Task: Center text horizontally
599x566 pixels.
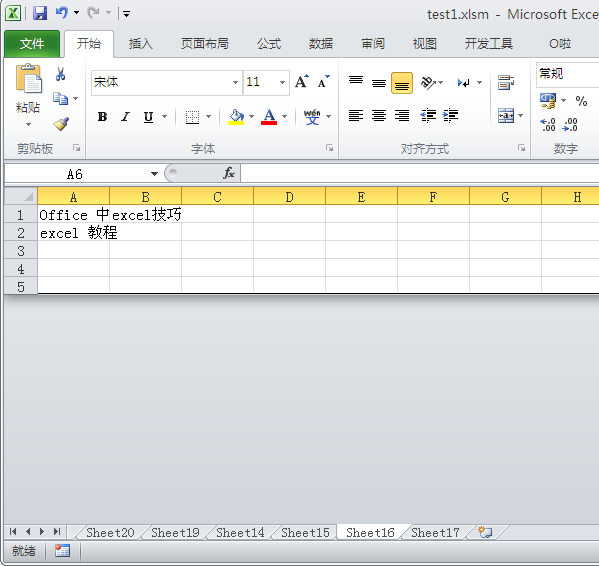Action: (379, 115)
